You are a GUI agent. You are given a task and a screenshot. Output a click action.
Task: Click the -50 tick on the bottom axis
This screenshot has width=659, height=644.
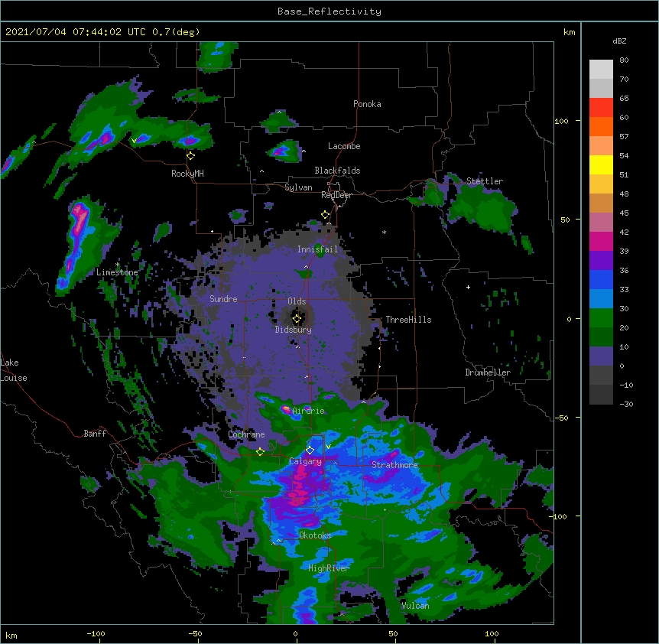pyautogui.click(x=195, y=633)
